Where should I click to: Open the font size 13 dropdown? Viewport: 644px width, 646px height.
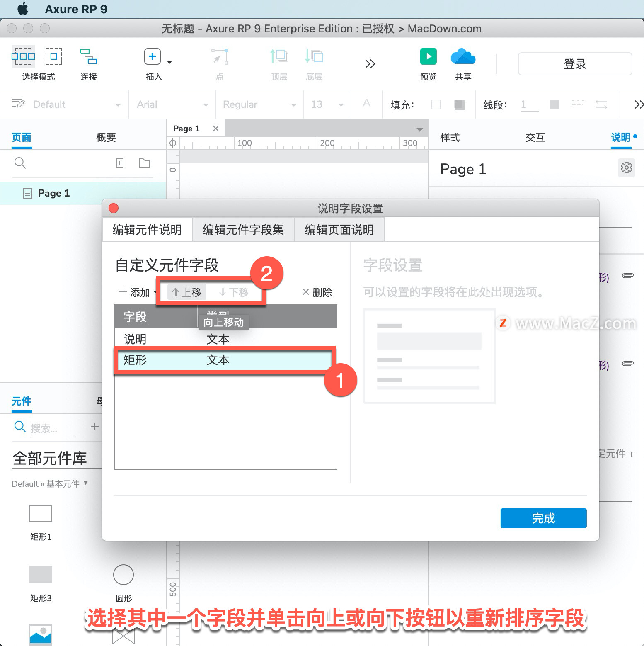(x=341, y=105)
